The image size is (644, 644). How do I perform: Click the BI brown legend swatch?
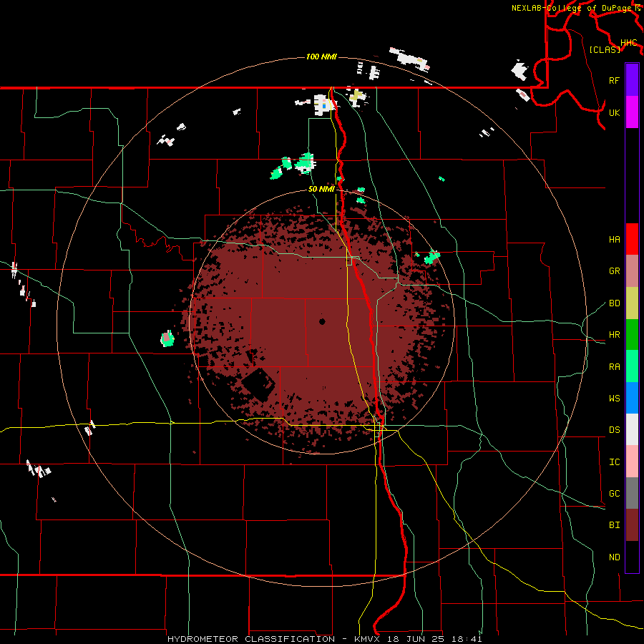(632, 525)
